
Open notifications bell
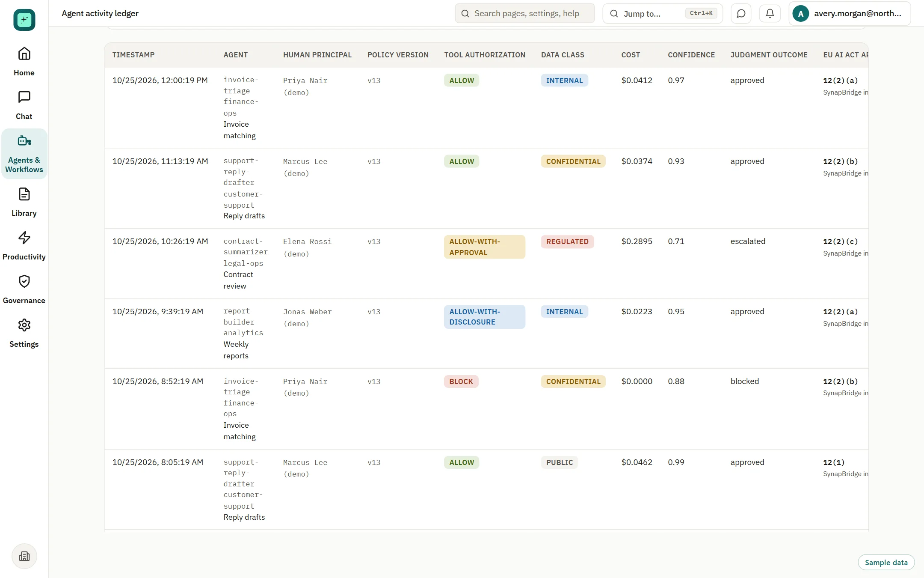770,13
